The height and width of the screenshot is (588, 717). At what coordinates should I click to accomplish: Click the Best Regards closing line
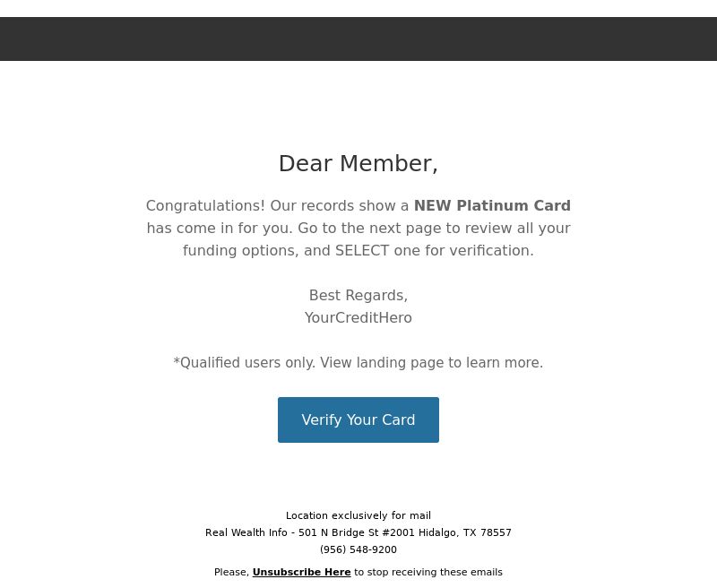[358, 295]
